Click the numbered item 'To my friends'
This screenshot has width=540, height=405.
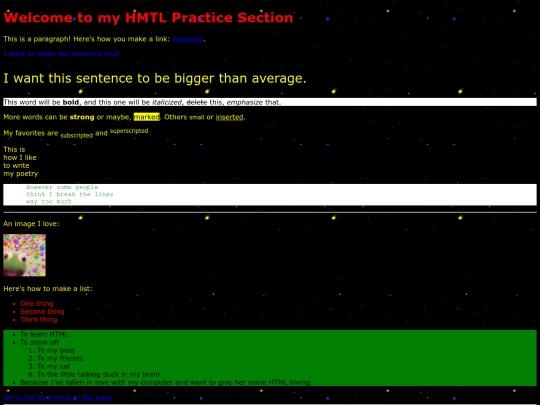(x=60, y=358)
